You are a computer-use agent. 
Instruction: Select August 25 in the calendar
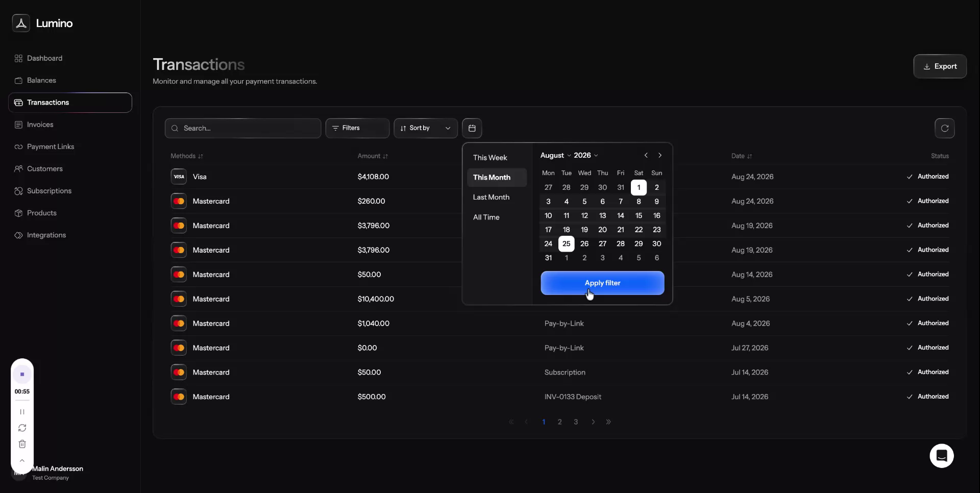(x=566, y=244)
